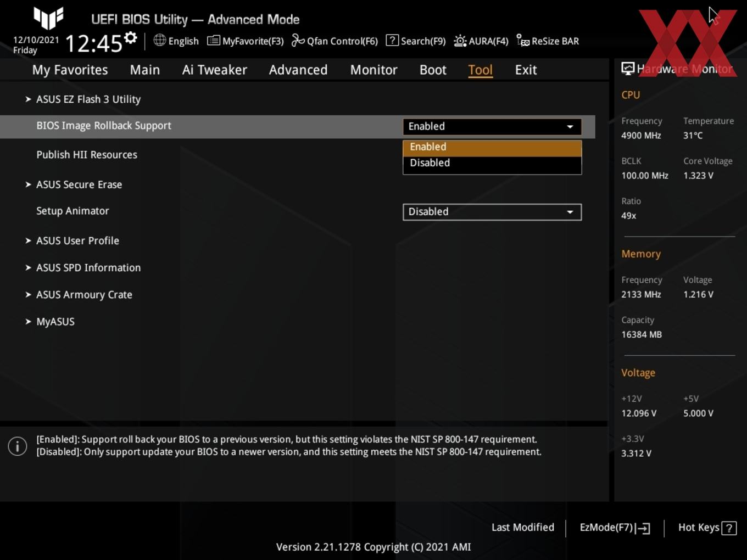Viewport: 747px width, 560px height.
Task: Click the EzMode exit arrow icon
Action: 643,528
